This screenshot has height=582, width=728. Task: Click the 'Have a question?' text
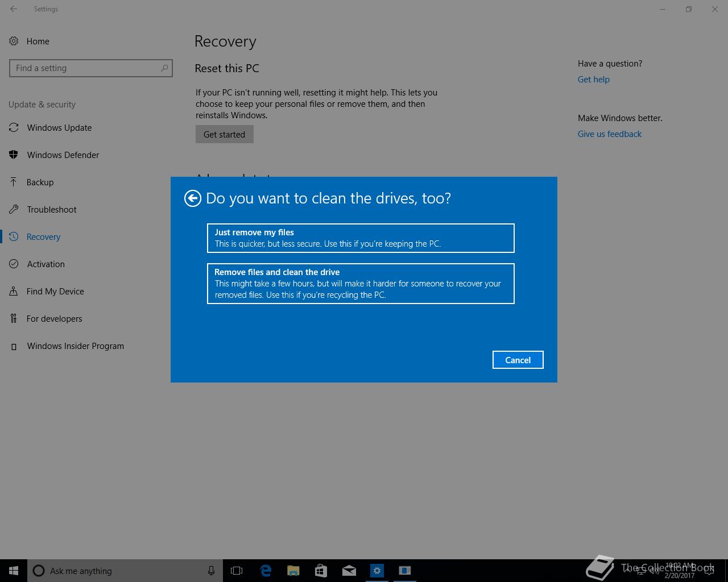click(x=610, y=63)
